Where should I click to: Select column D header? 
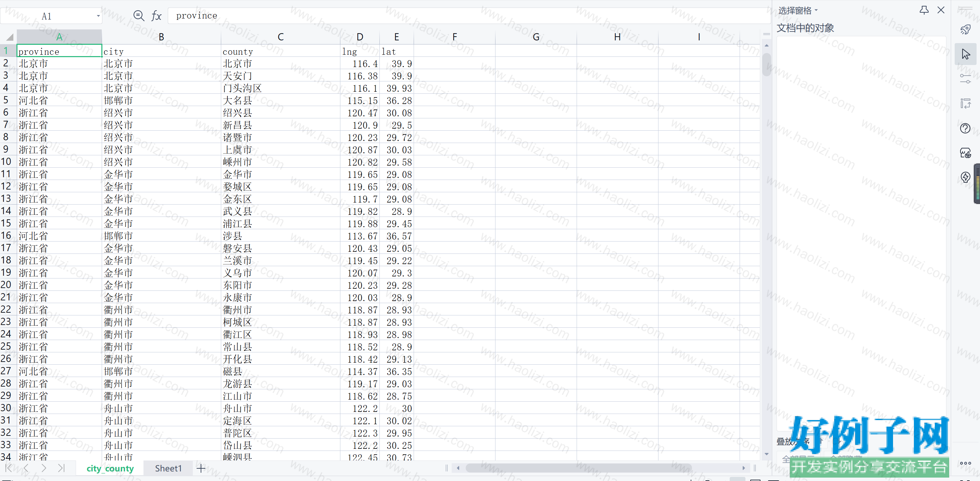click(x=360, y=37)
